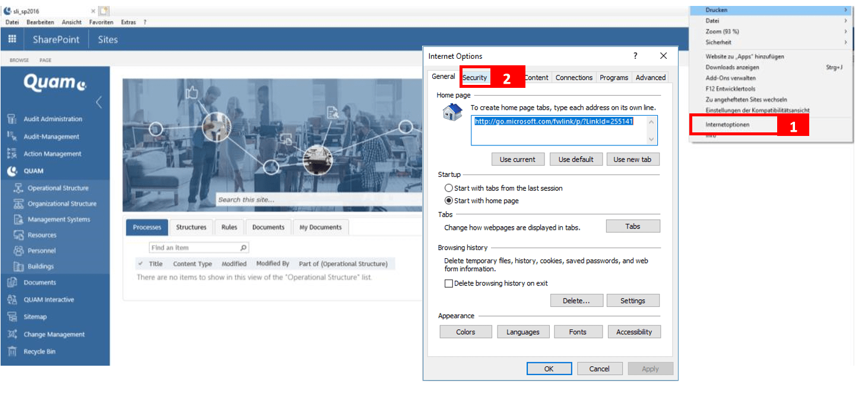Viewport: 868px width, 393px height.
Task: Open the Colors appearance settings
Action: pyautogui.click(x=465, y=331)
